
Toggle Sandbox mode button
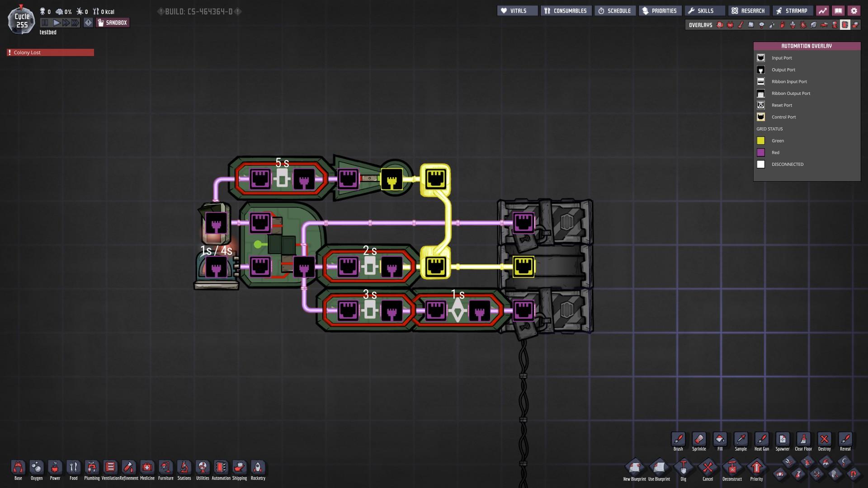tap(113, 23)
